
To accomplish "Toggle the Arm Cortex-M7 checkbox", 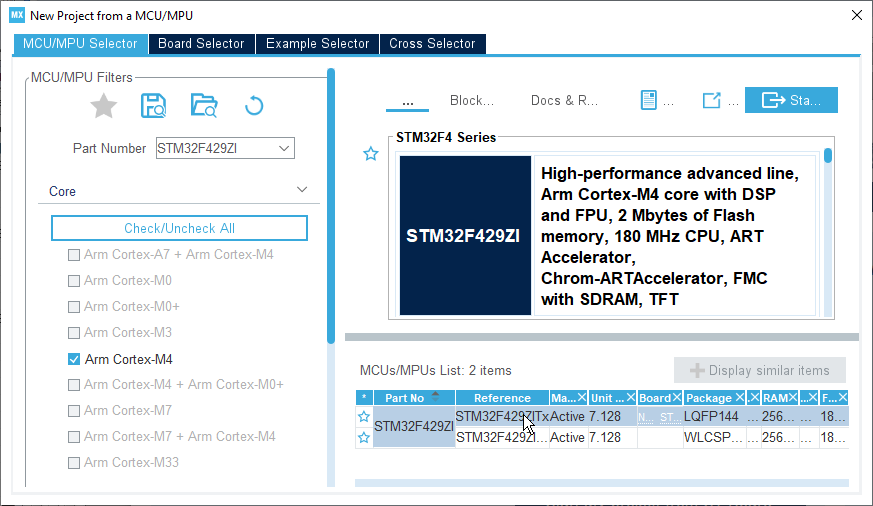I will (73, 411).
